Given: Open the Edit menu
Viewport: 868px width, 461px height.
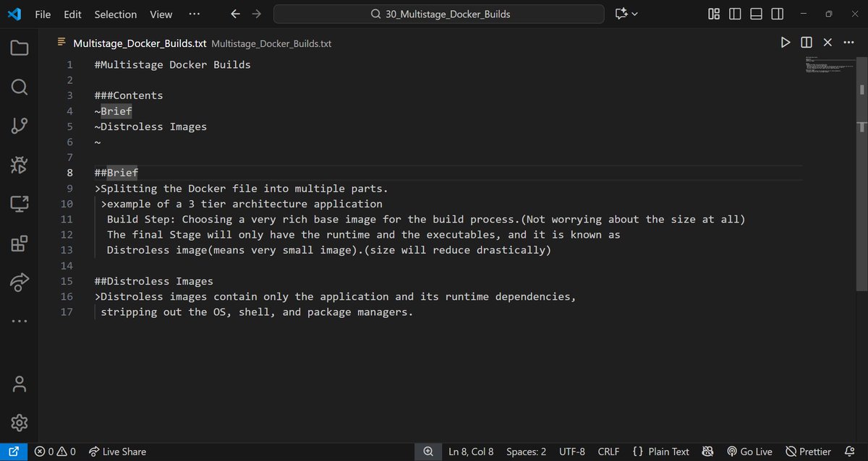Looking at the screenshot, I should coord(72,14).
